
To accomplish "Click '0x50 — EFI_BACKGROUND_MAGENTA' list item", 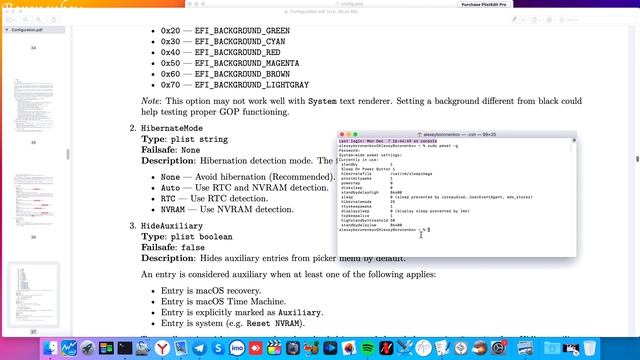I will tap(230, 63).
